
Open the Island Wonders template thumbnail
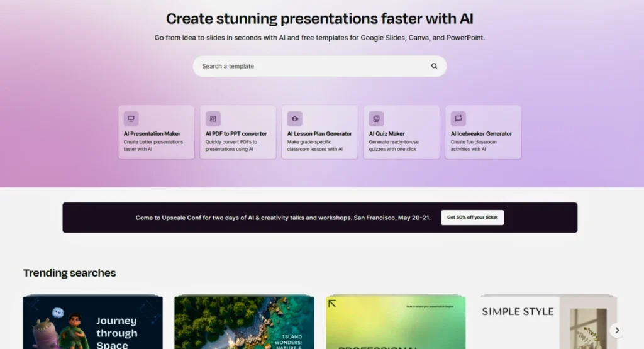pos(245,323)
